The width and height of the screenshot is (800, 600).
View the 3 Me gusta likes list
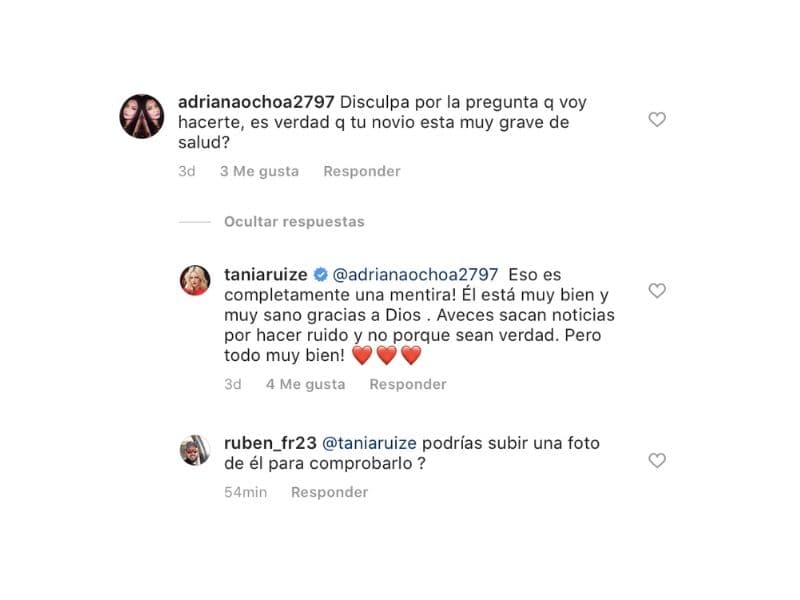(x=259, y=171)
